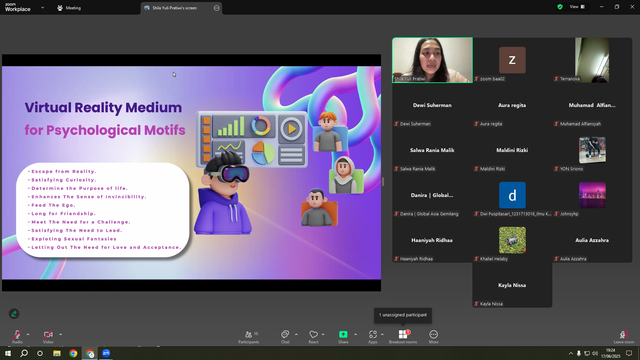
Task: Open the Chat panel
Action: click(x=285, y=337)
